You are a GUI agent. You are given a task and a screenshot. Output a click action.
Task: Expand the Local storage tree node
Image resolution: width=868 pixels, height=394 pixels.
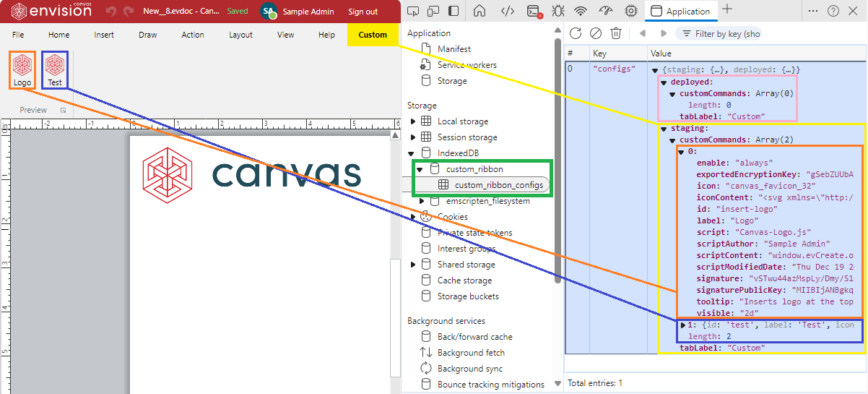click(x=413, y=121)
